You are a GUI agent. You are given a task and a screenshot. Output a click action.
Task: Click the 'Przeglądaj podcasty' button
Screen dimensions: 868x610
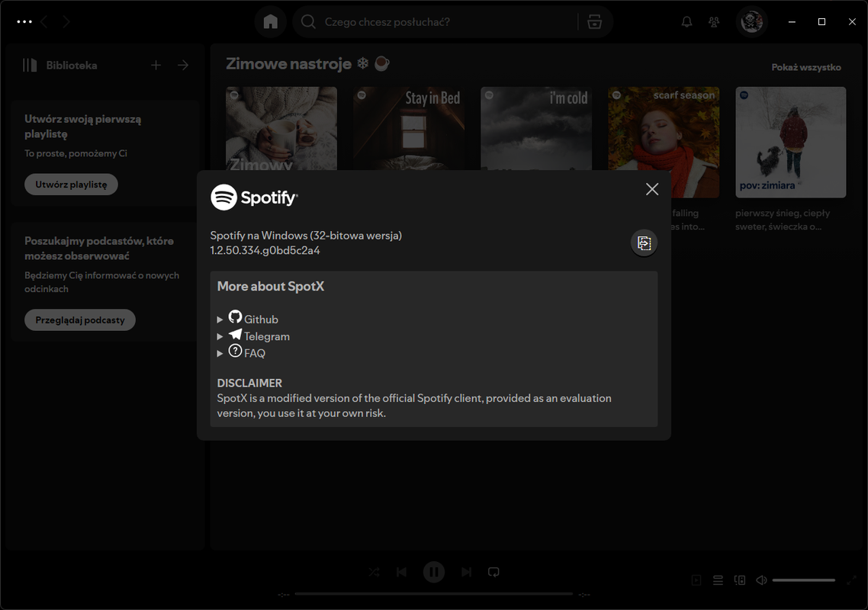point(80,320)
